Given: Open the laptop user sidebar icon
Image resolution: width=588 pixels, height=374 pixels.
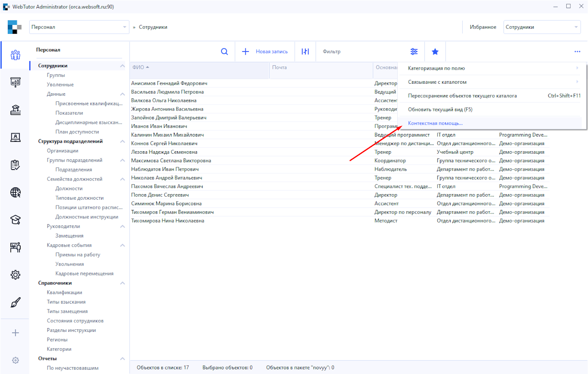Looking at the screenshot, I should pos(15,137).
